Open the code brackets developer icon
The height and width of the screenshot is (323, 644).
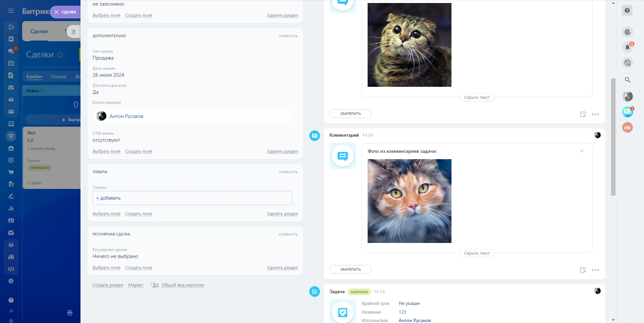11,269
